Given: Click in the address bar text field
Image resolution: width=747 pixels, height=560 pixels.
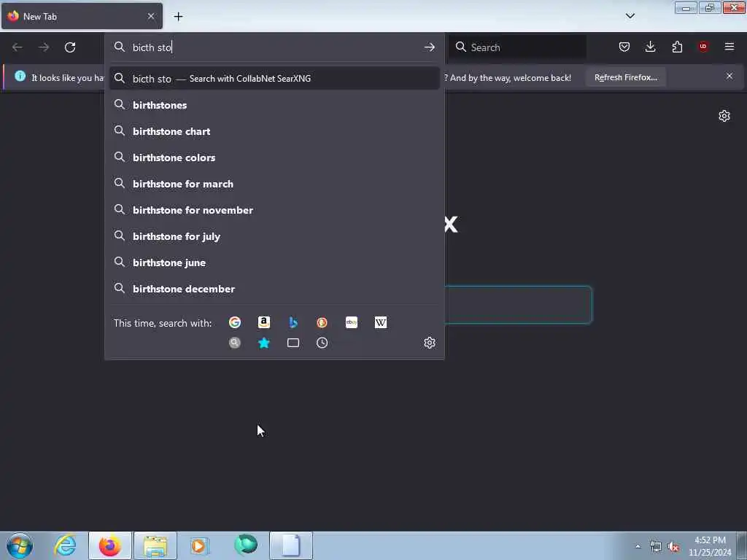Looking at the screenshot, I should tap(274, 47).
